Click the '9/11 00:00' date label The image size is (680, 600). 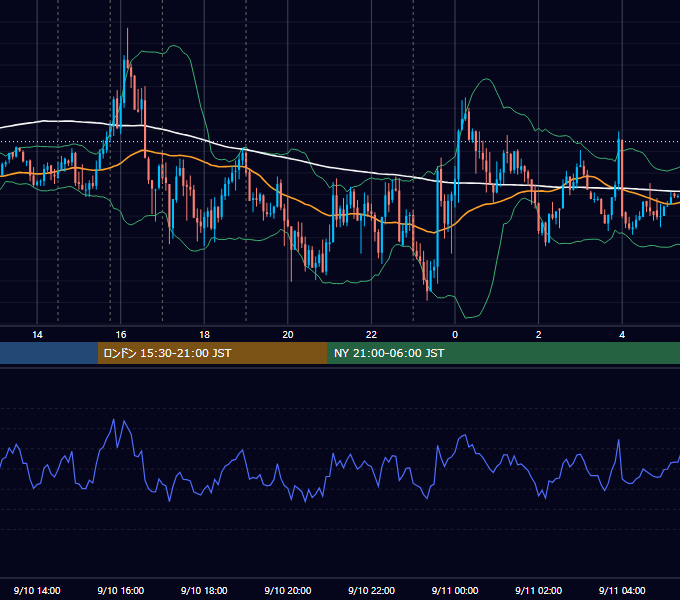pos(455,590)
